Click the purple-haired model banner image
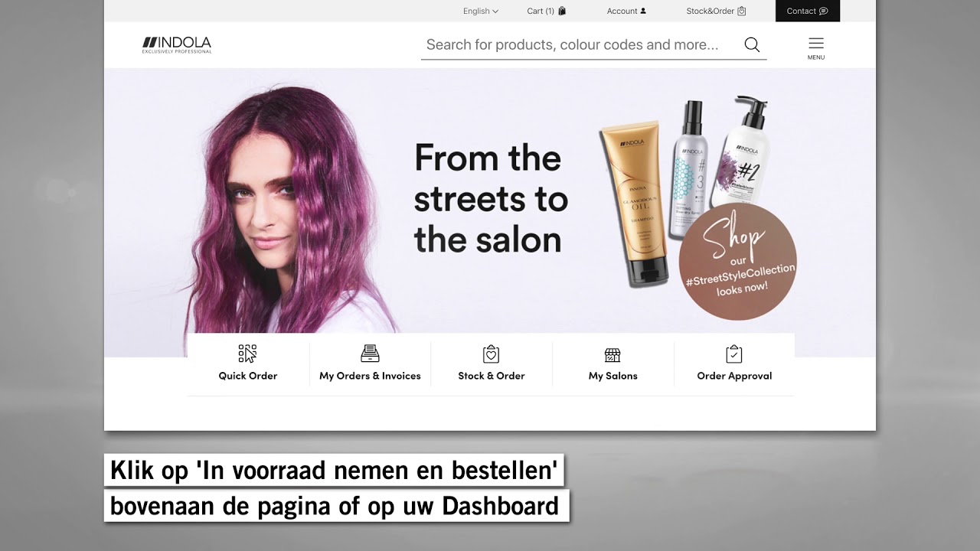 [287, 210]
